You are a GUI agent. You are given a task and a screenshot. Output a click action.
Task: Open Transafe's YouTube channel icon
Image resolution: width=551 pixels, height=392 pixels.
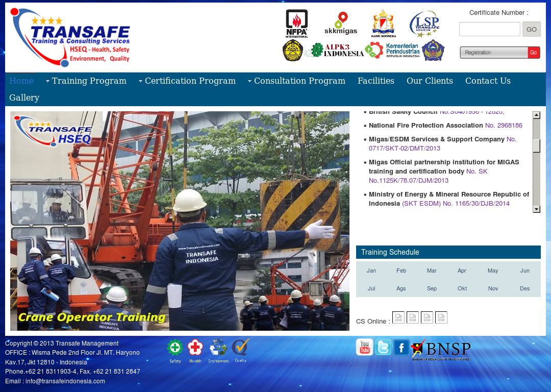pyautogui.click(x=364, y=347)
